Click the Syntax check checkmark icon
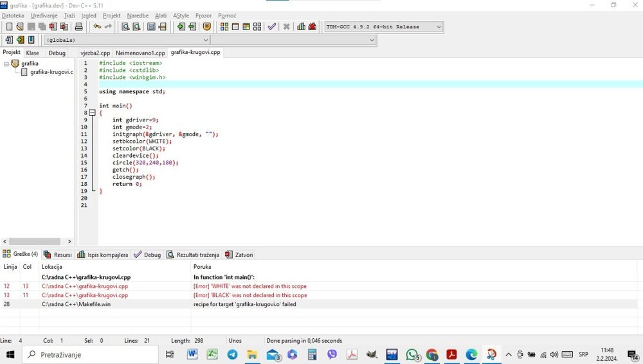 tap(272, 27)
